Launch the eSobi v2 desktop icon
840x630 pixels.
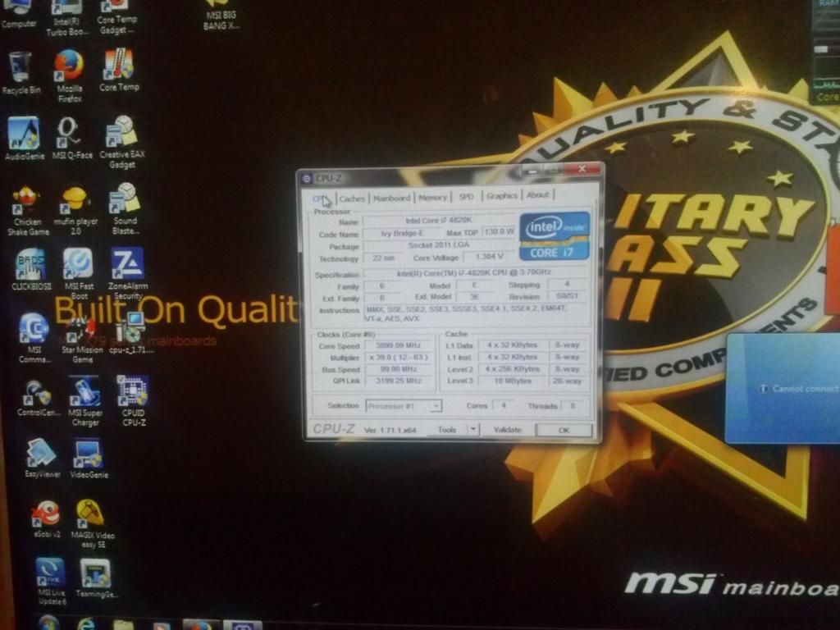(47, 519)
